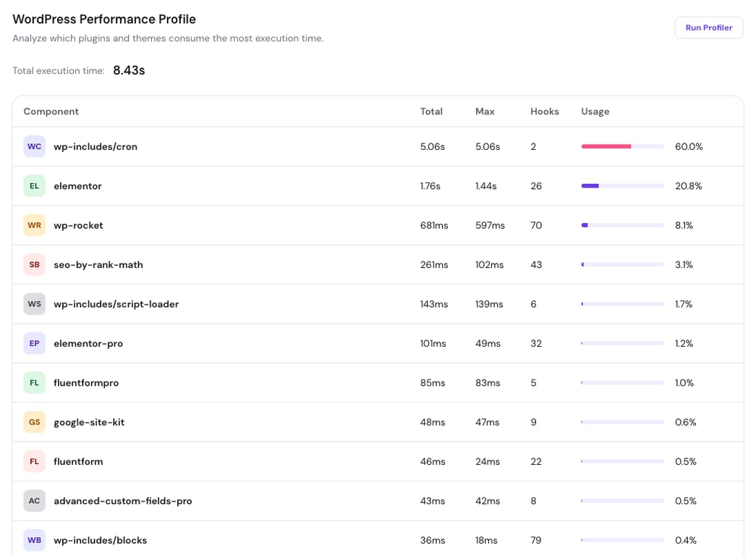Click the EP badge beside elementor-pro
756x556 pixels.
pos(34,343)
